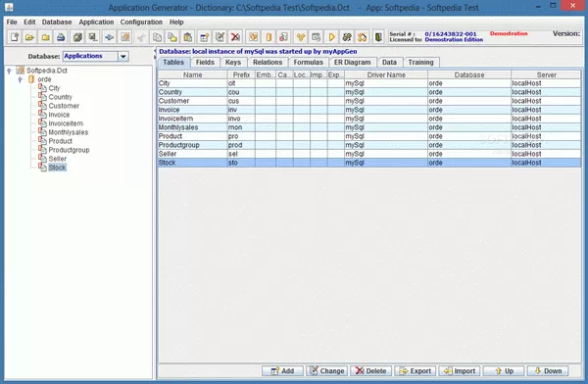Click the Delete button

(370, 371)
